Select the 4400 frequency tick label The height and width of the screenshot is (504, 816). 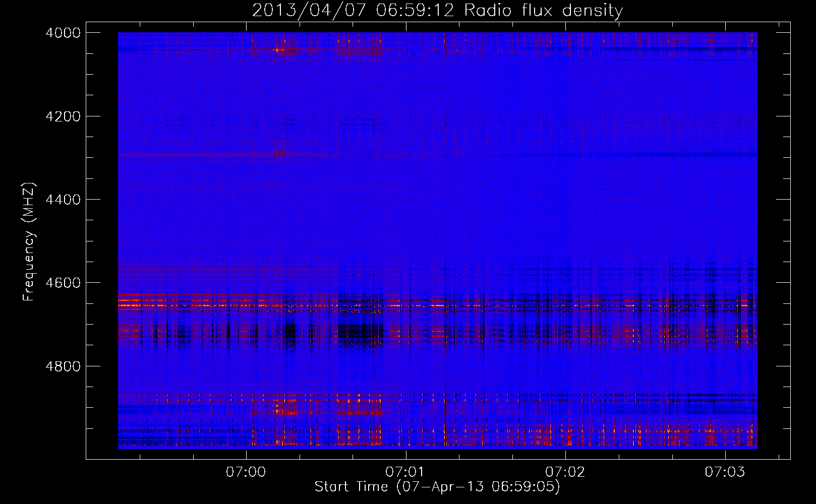point(63,200)
